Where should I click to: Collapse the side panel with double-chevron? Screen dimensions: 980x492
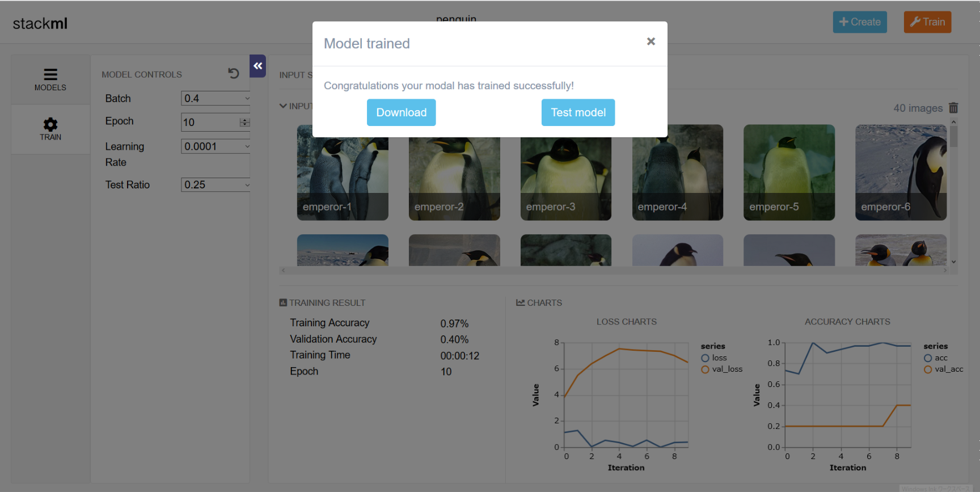point(258,66)
